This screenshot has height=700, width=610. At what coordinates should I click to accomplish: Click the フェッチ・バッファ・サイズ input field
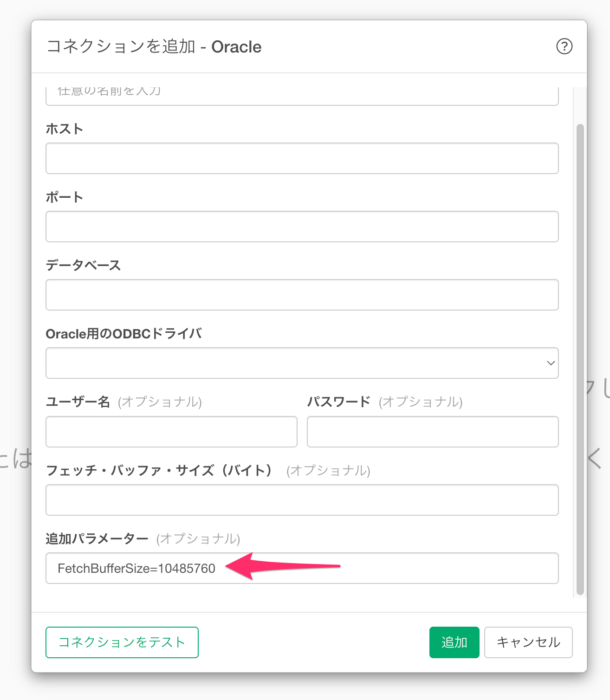(x=302, y=500)
